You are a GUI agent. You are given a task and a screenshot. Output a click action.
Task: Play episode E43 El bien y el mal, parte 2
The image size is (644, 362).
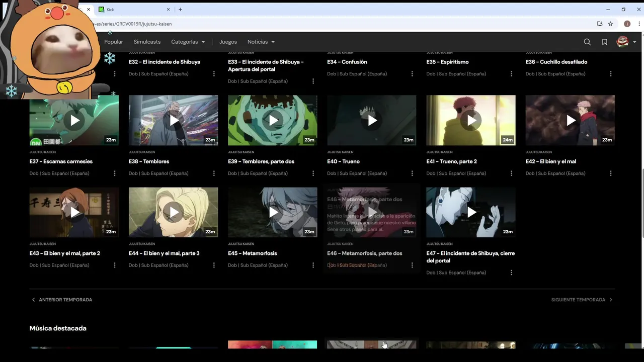74,212
